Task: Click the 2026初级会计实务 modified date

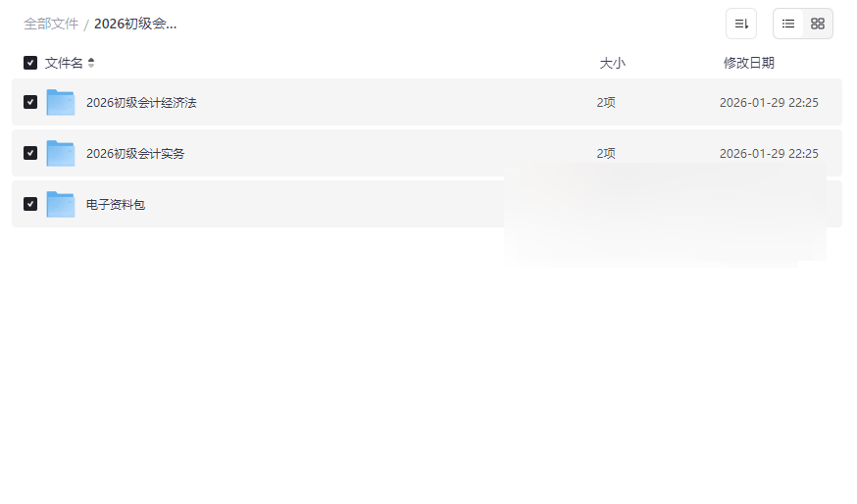Action: tap(769, 153)
